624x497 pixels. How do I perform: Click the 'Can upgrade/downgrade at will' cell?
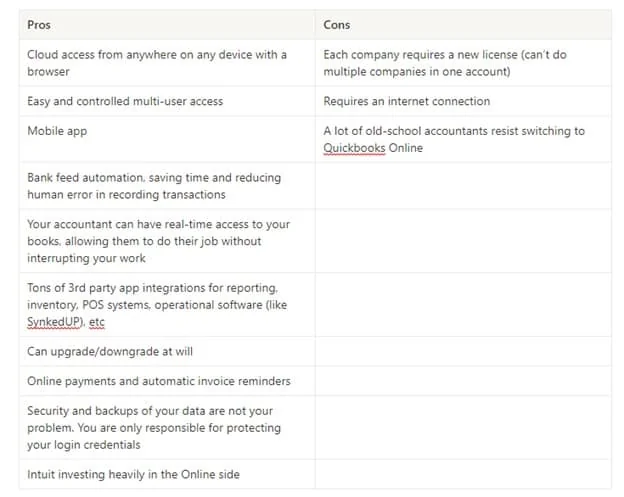click(x=167, y=351)
